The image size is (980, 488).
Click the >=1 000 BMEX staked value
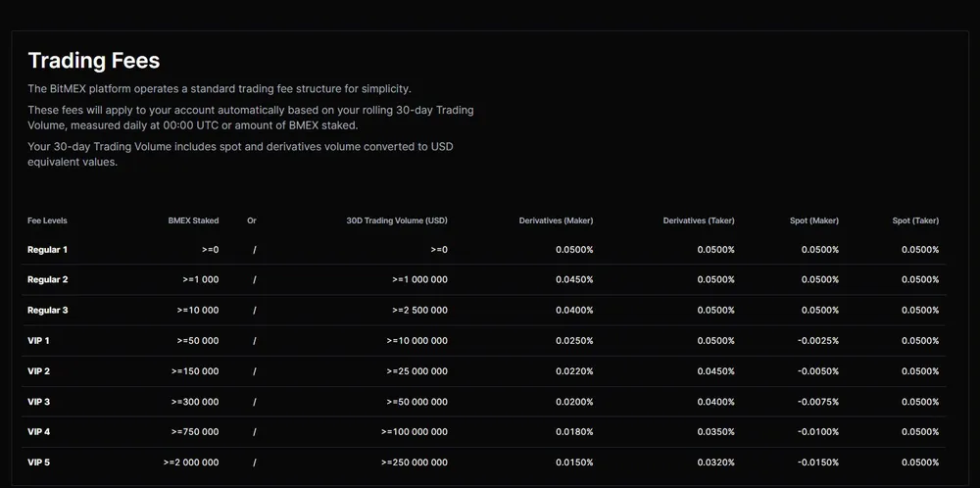[201, 279]
